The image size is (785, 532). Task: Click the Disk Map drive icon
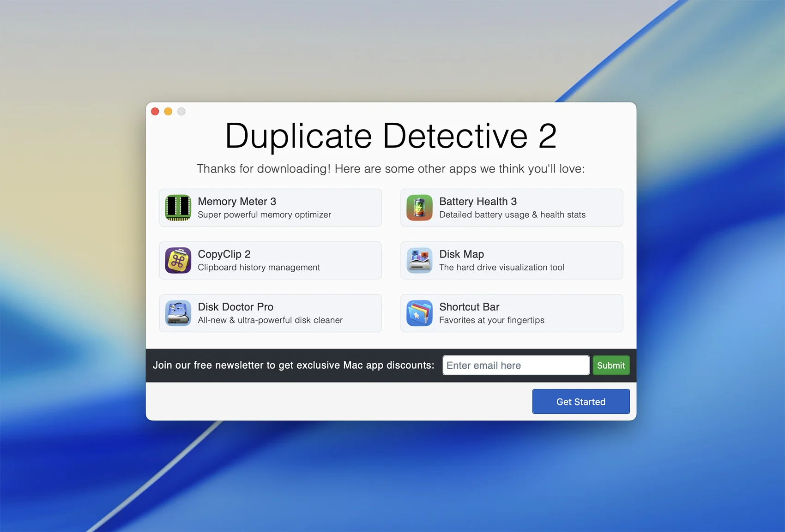[419, 261]
